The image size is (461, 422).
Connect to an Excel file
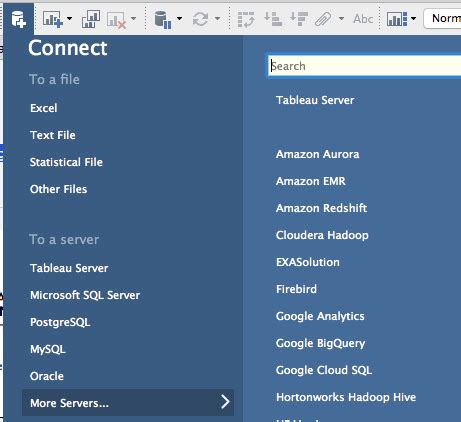(x=44, y=108)
